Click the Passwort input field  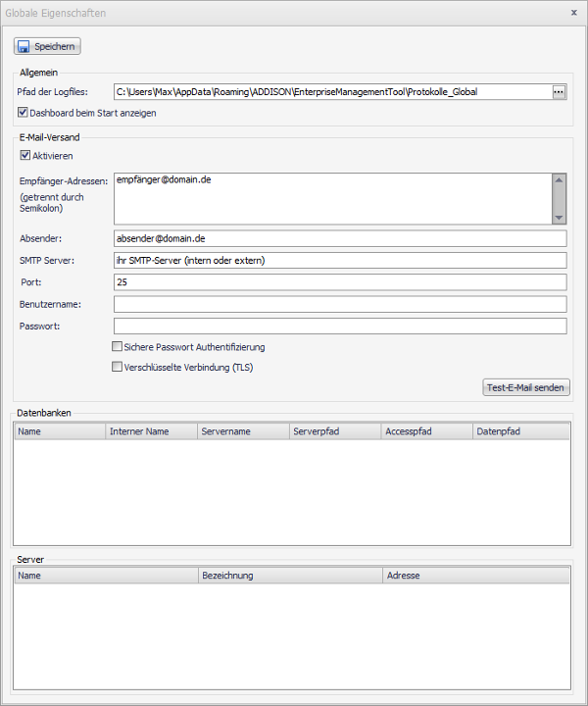tap(340, 326)
